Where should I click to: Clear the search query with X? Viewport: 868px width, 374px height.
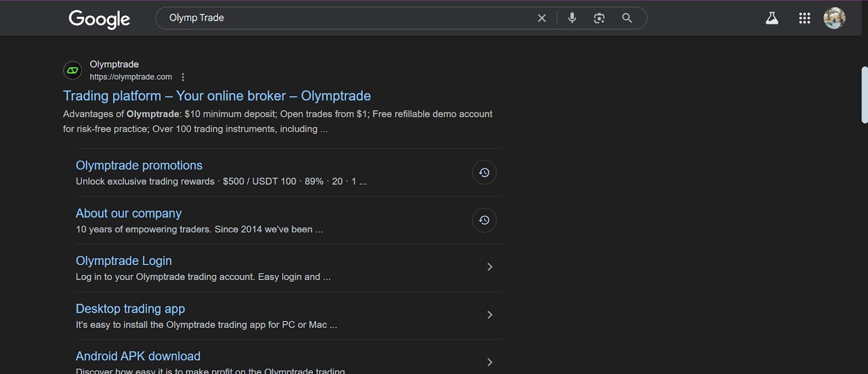click(541, 18)
